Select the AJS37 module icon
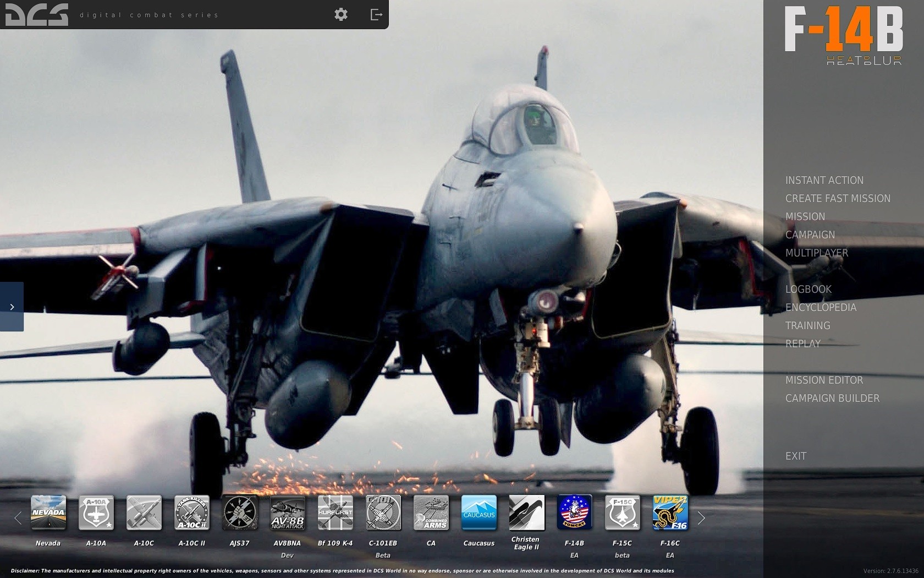Screen dimensions: 924x578 point(240,512)
